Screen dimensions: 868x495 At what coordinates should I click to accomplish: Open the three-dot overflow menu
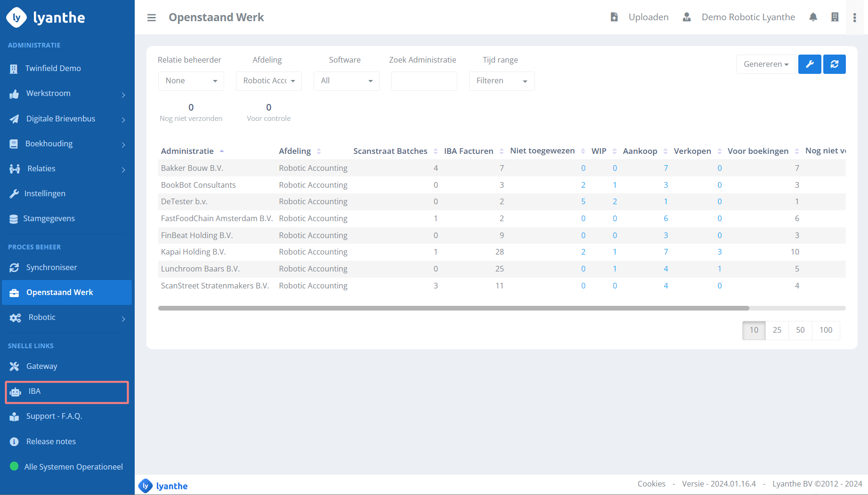coord(854,17)
